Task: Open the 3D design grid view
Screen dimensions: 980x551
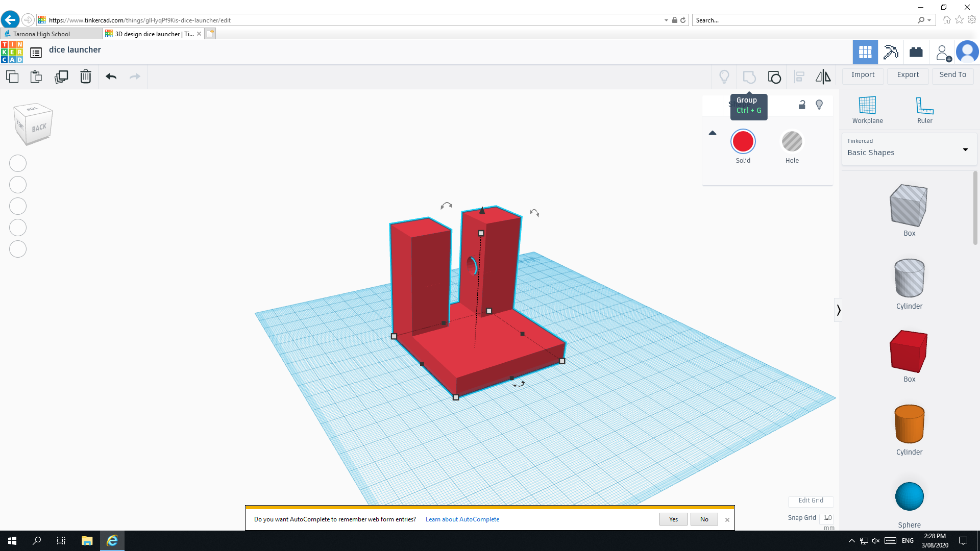Action: 865,52
